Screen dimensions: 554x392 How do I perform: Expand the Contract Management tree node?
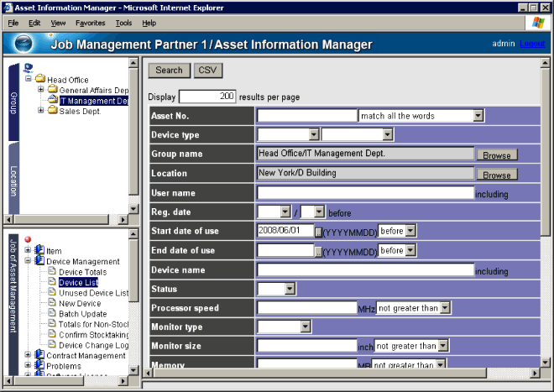[x=28, y=356]
